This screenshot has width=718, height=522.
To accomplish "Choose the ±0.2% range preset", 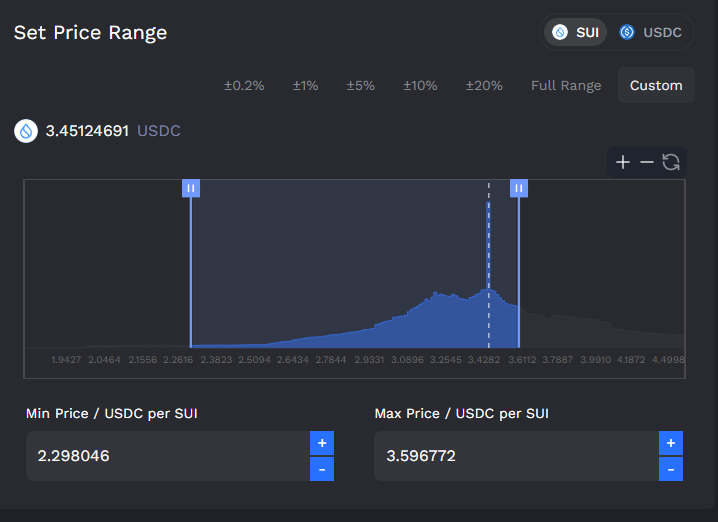I will click(x=244, y=86).
